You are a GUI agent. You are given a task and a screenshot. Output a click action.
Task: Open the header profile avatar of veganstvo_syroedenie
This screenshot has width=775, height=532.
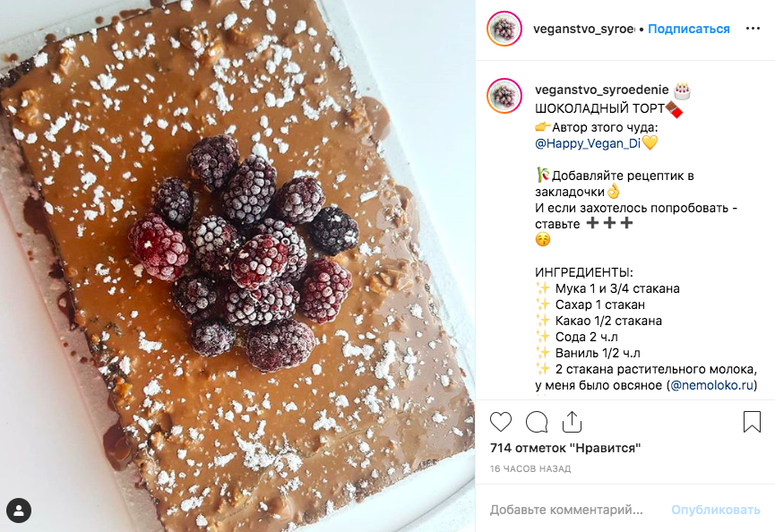[504, 29]
